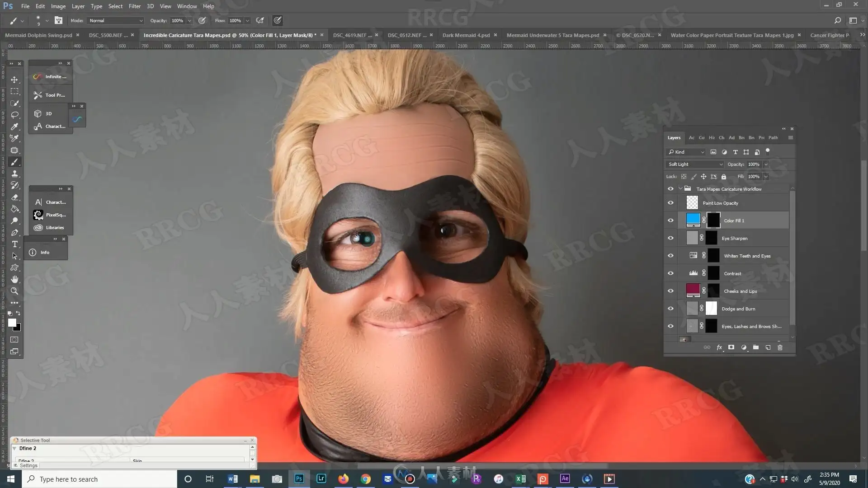Select the Rectangular Marquee tool
This screenshot has height=488, width=868.
coord(14,91)
